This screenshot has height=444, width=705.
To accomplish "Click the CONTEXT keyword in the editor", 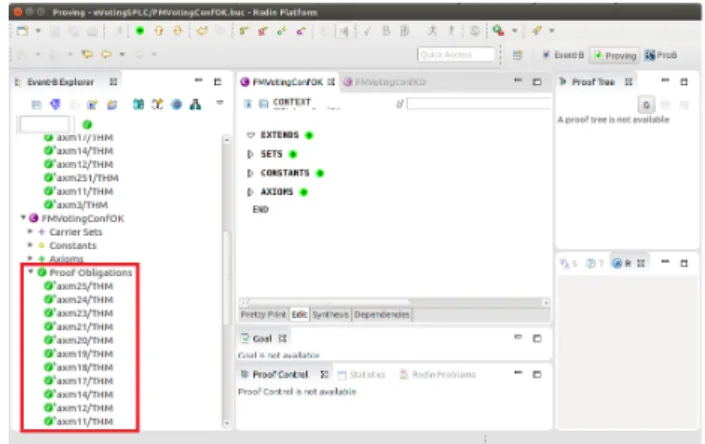I will 291,102.
